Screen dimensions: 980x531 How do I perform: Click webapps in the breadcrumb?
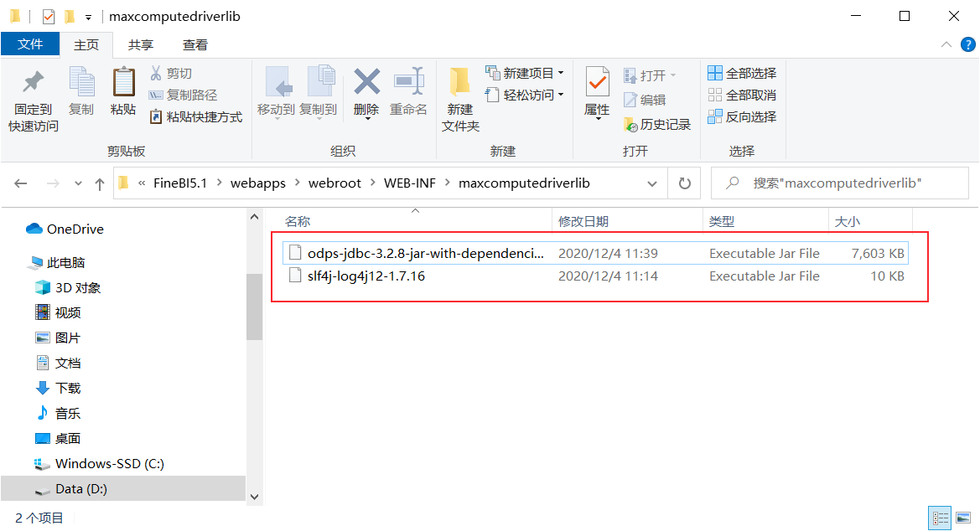(258, 183)
